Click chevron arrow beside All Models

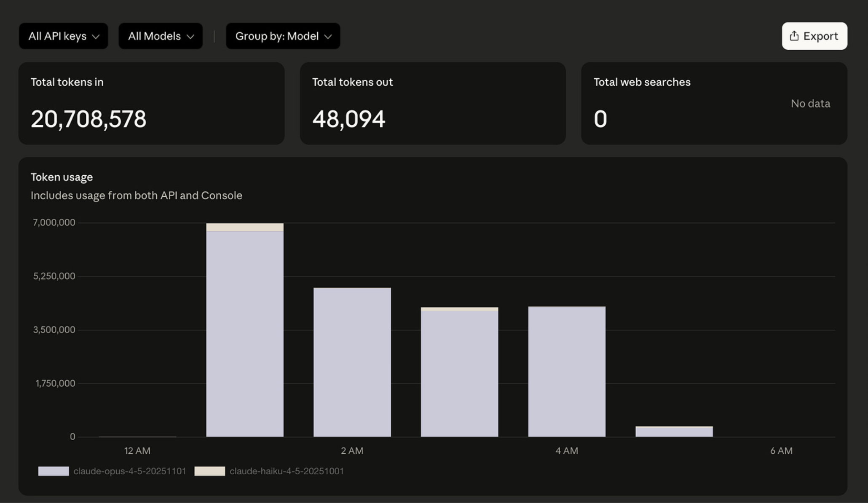click(x=190, y=37)
